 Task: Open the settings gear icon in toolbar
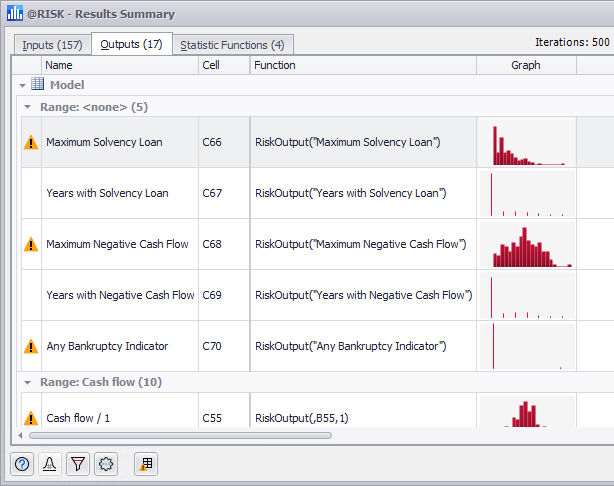(x=106, y=464)
